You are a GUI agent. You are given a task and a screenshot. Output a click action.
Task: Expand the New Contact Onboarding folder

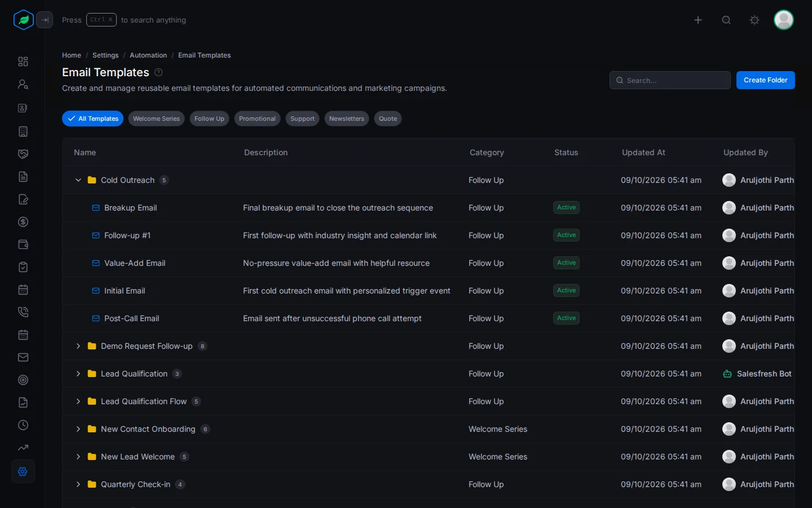click(x=78, y=429)
